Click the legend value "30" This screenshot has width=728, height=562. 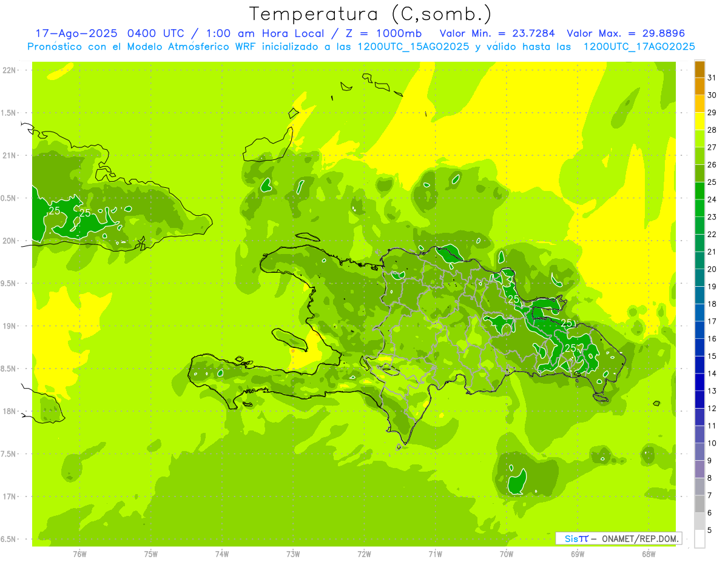712,95
